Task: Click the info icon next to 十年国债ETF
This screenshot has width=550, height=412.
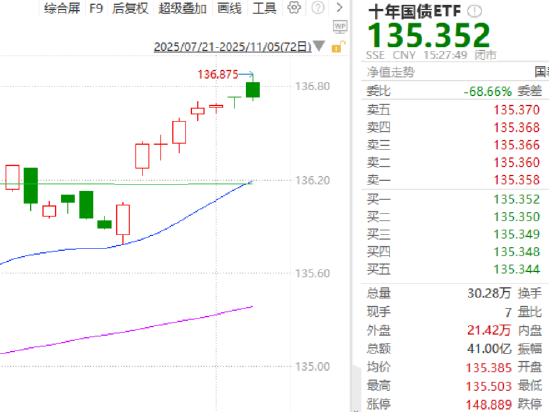Action: 474,12
